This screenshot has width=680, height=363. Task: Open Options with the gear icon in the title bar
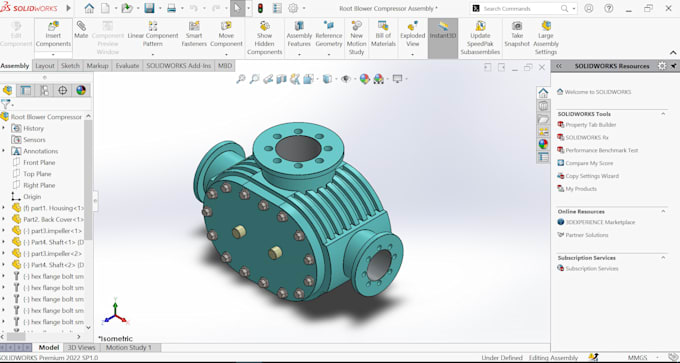pos(293,8)
